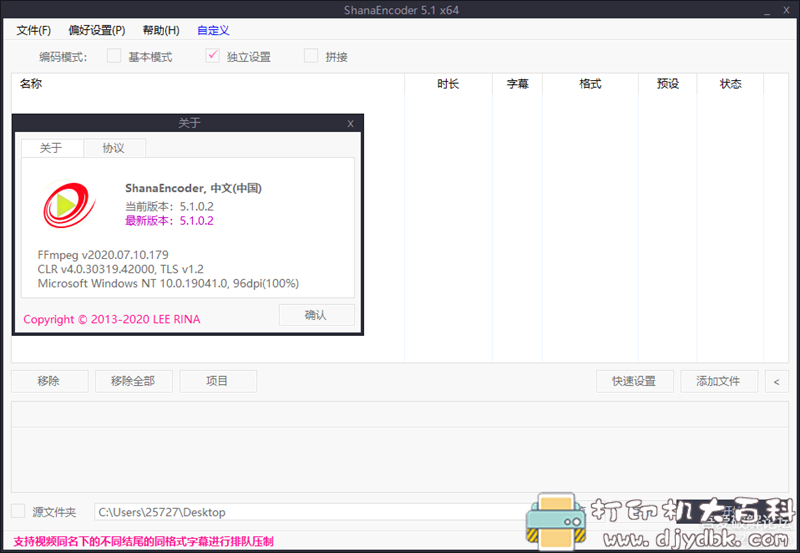Close the 关于 dialog

[x=351, y=123]
